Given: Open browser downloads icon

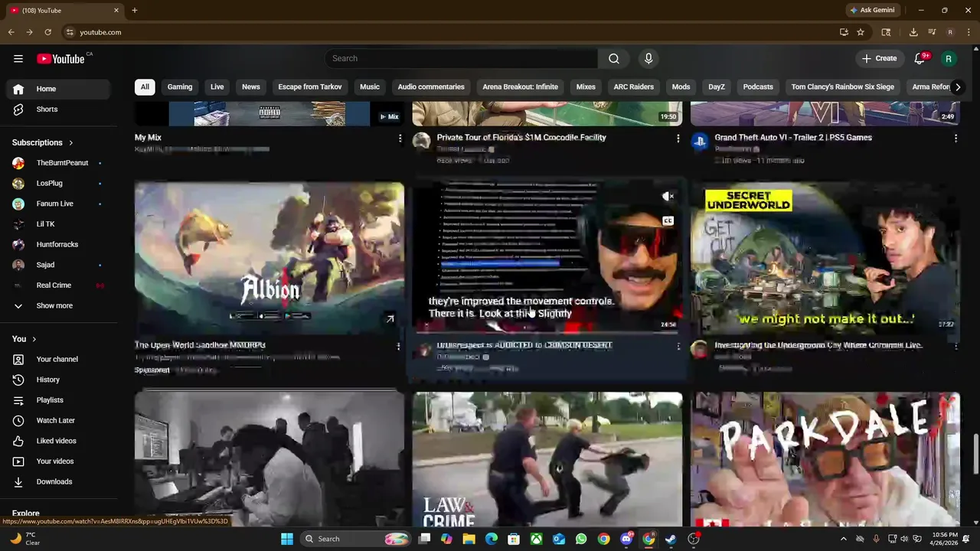Looking at the screenshot, I should coord(913,32).
